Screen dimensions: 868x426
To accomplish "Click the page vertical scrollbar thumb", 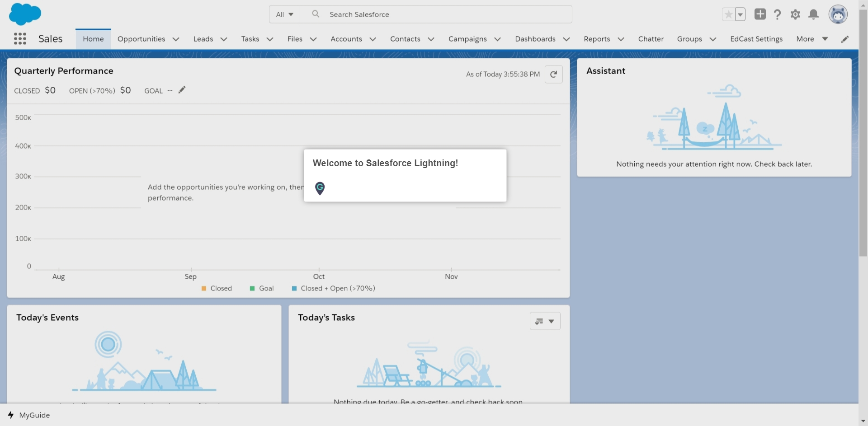I will [x=863, y=133].
